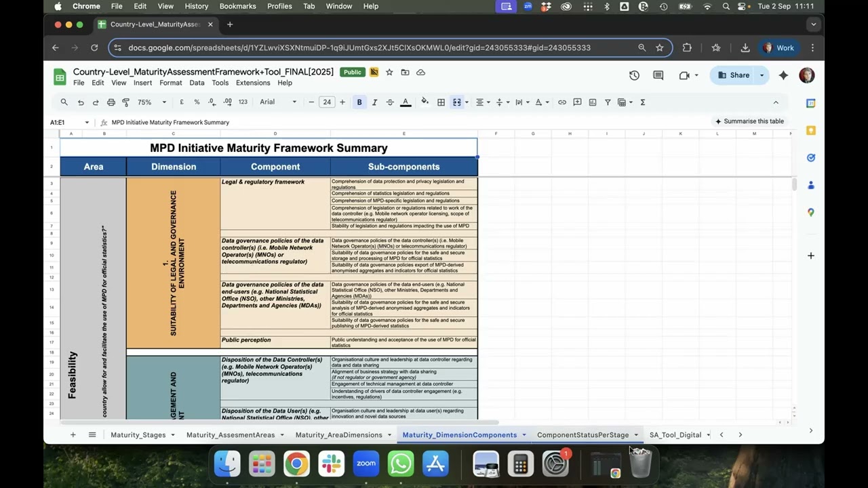Insert a comment from toolbar
This screenshot has width=868, height=488.
(x=577, y=102)
